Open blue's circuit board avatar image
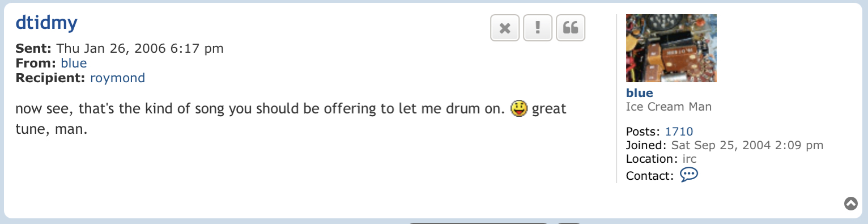Viewport: 868px width, 224px height. [x=671, y=48]
